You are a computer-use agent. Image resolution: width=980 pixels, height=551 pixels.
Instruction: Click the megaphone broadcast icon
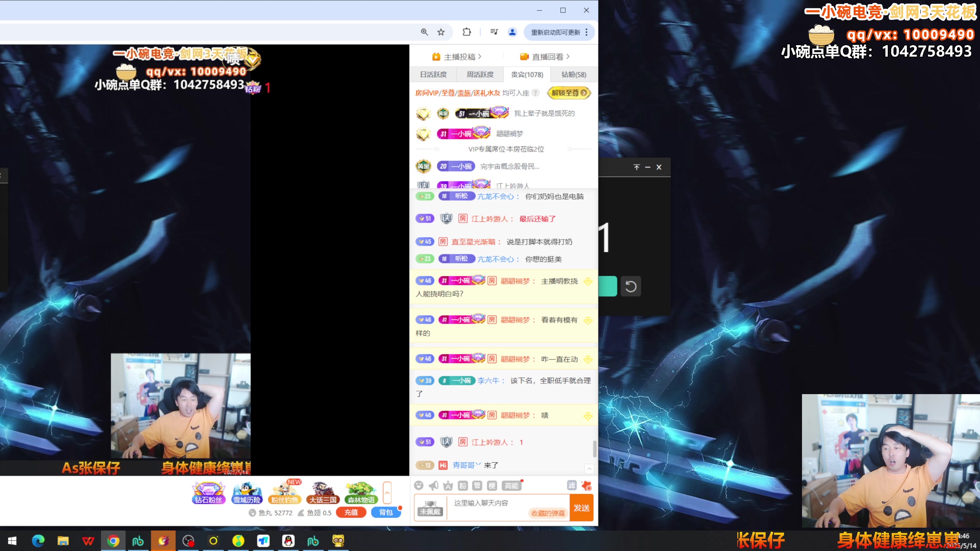[433, 486]
